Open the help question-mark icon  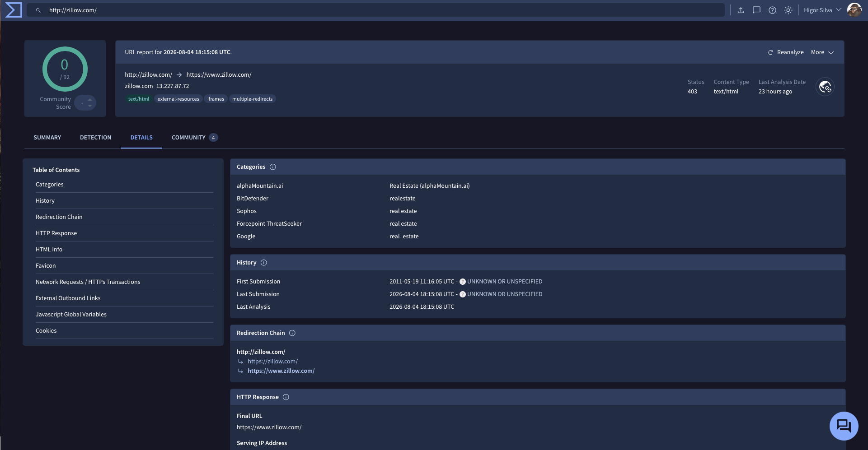[x=772, y=10]
